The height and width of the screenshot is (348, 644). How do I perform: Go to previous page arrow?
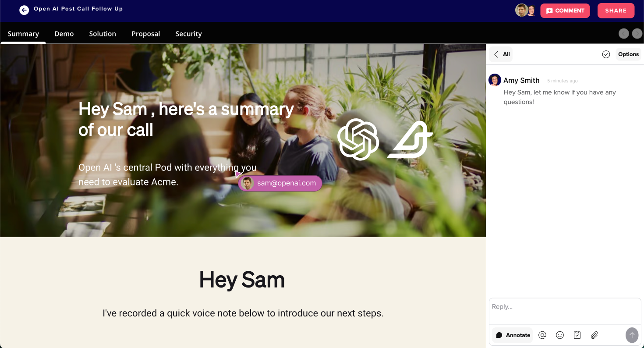[624, 33]
